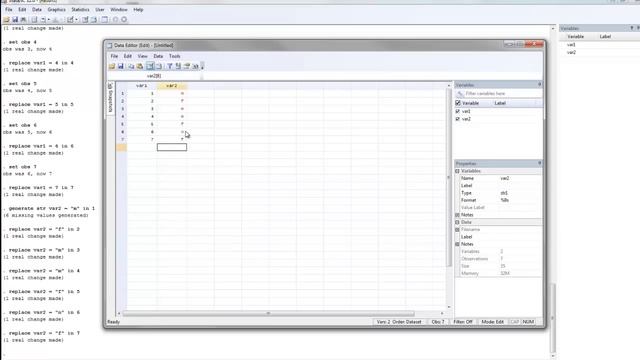Screen dimensions: 640x360
Task: Click Variables Manager icon in main toolbar
Action: [x=104, y=19]
